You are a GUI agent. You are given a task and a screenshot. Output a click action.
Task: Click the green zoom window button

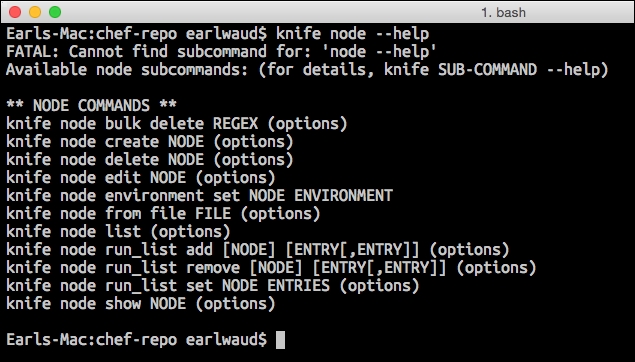(x=55, y=12)
